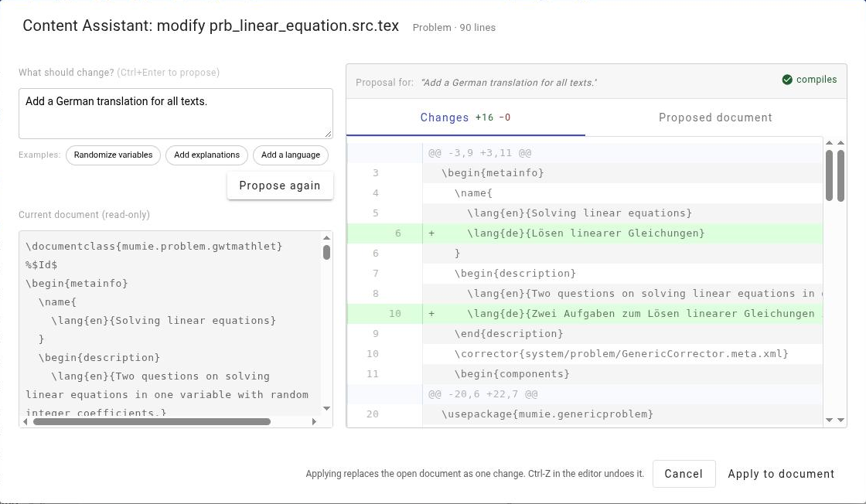Click the %$Id$ line in current document
This screenshot has width=866, height=504.
pos(42,265)
